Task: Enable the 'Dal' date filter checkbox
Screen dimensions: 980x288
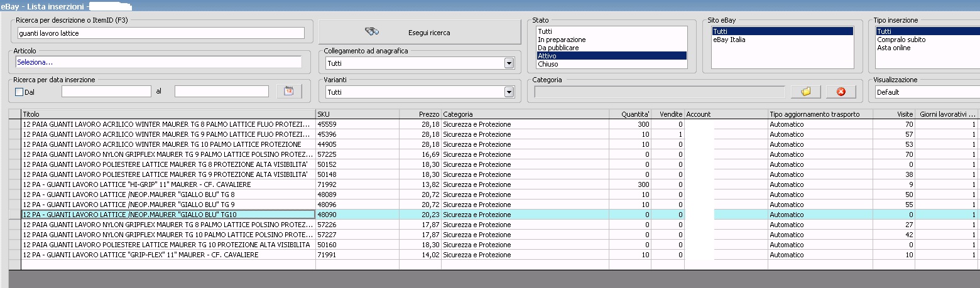Action: pos(19,92)
